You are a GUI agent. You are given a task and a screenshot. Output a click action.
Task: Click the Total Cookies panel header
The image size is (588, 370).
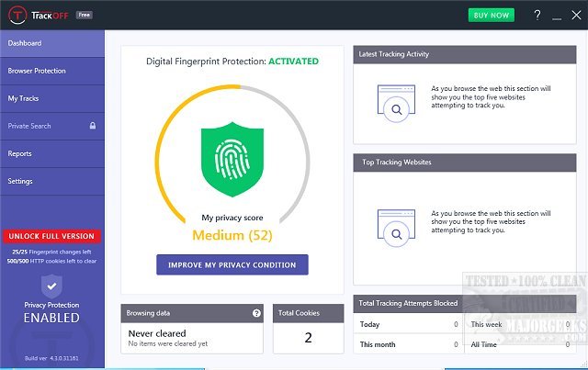tap(309, 313)
